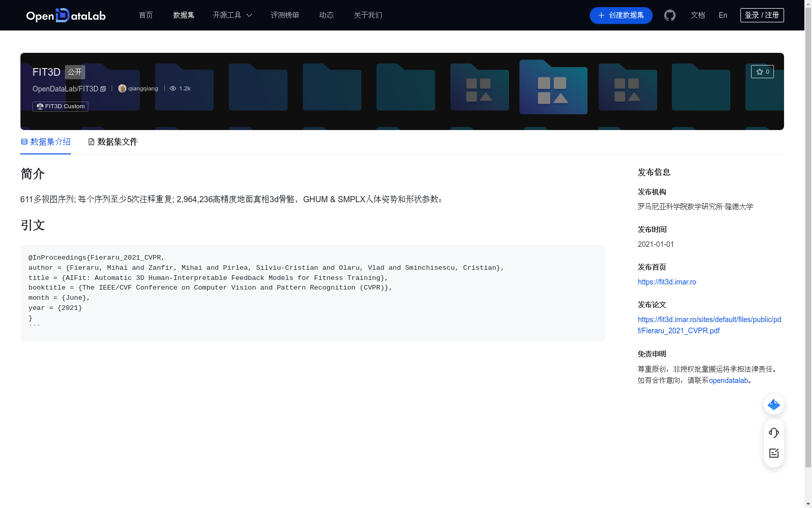812x508 pixels.
Task: Go to 首页 in the navigation
Action: click(146, 15)
